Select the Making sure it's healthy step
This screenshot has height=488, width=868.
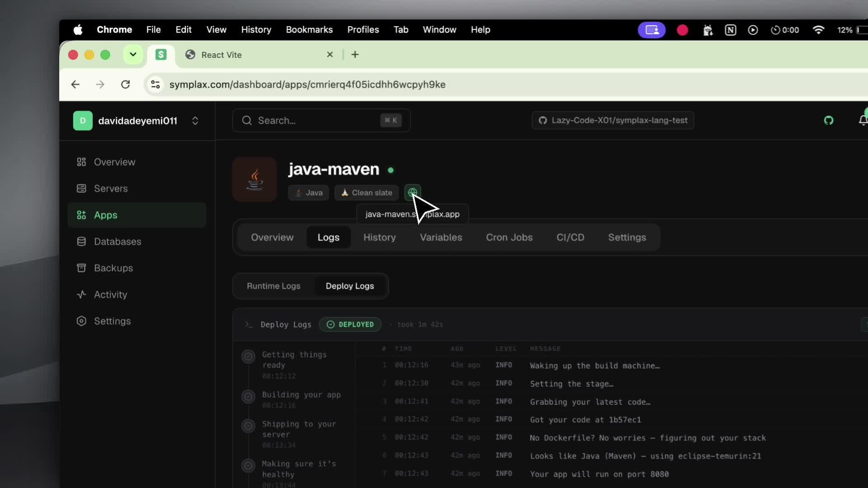coord(293,474)
